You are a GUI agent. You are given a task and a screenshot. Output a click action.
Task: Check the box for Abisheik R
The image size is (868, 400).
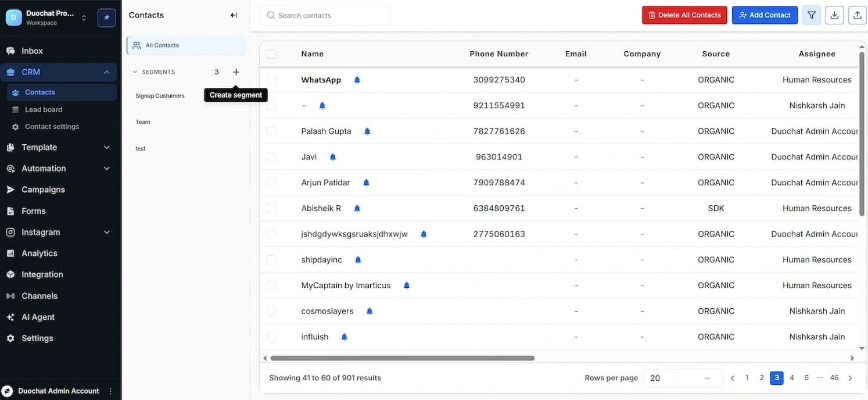coord(271,208)
